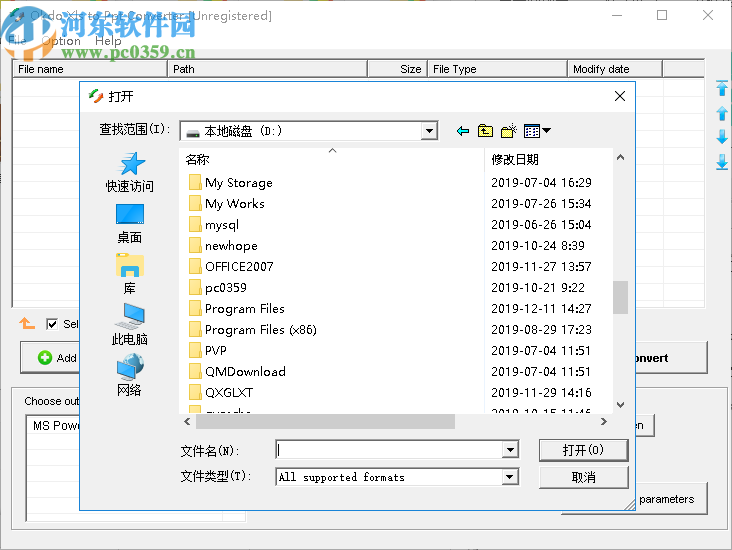
Task: Select the Program Files folder name
Action: click(245, 309)
